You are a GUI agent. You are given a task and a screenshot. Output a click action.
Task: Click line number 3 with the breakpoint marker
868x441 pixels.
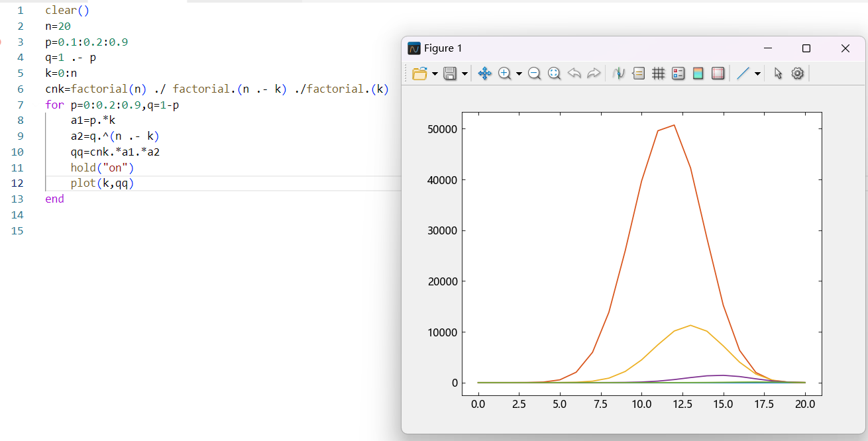click(21, 42)
